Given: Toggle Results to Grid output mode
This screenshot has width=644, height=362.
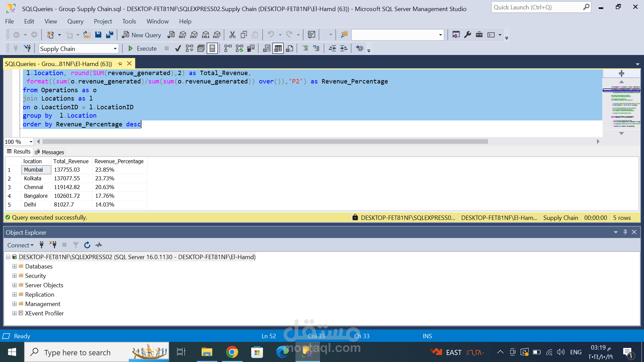Looking at the screenshot, I should (x=278, y=49).
